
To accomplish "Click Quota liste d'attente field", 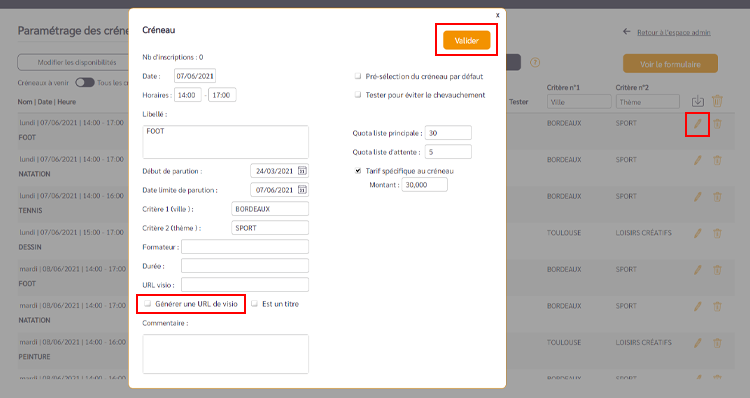I will [x=448, y=152].
